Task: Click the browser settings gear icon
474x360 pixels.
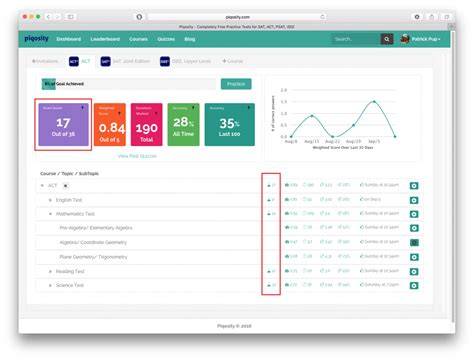Action: (417, 17)
